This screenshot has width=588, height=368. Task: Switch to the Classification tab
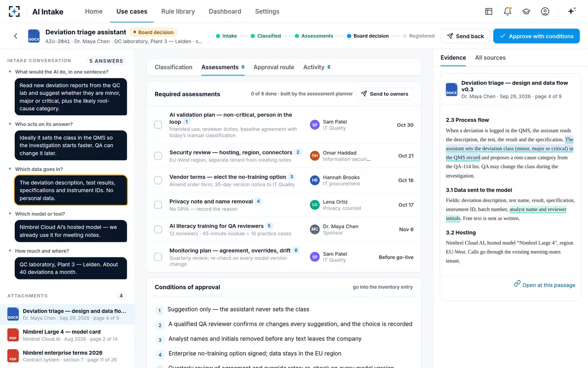(174, 67)
